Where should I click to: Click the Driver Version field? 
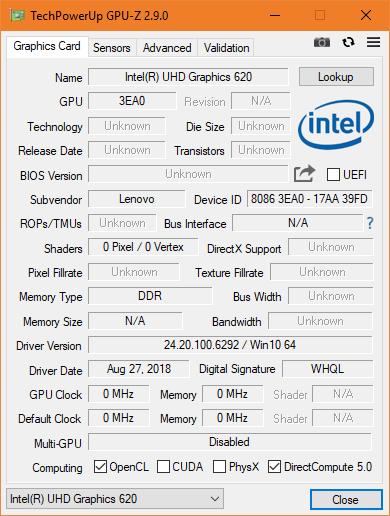click(x=230, y=345)
